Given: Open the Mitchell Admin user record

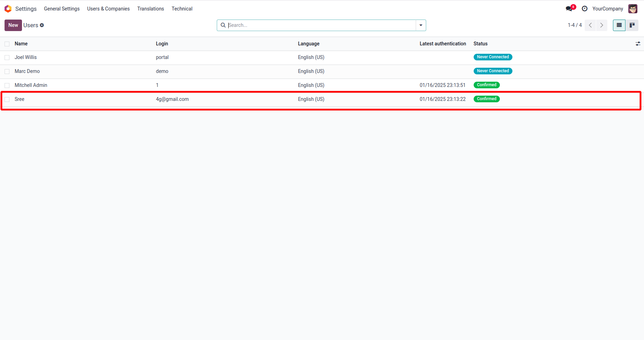Looking at the screenshot, I should coord(31,85).
